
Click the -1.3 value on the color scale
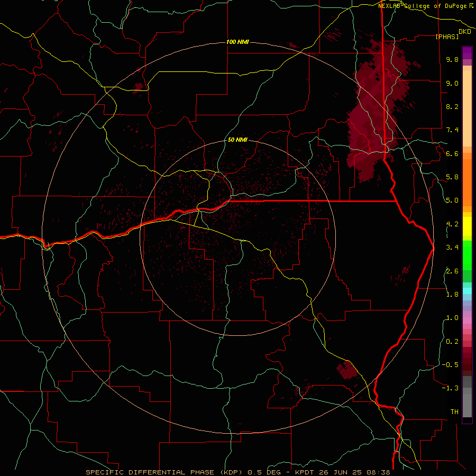450,388
